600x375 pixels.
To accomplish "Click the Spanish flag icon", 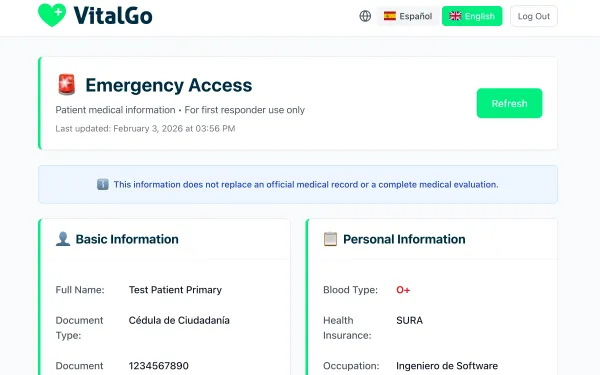I will pyautogui.click(x=390, y=16).
